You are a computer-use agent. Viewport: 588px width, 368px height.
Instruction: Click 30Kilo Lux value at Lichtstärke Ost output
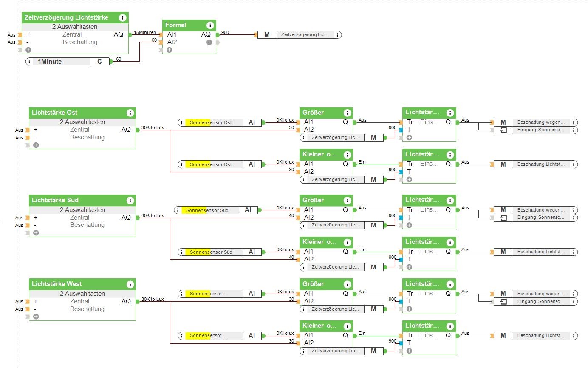(153, 128)
